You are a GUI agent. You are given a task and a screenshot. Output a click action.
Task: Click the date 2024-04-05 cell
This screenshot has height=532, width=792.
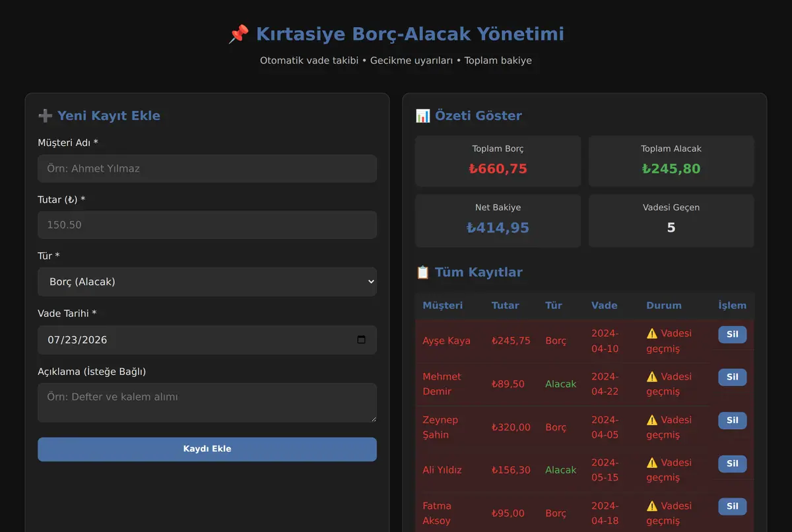pos(605,427)
